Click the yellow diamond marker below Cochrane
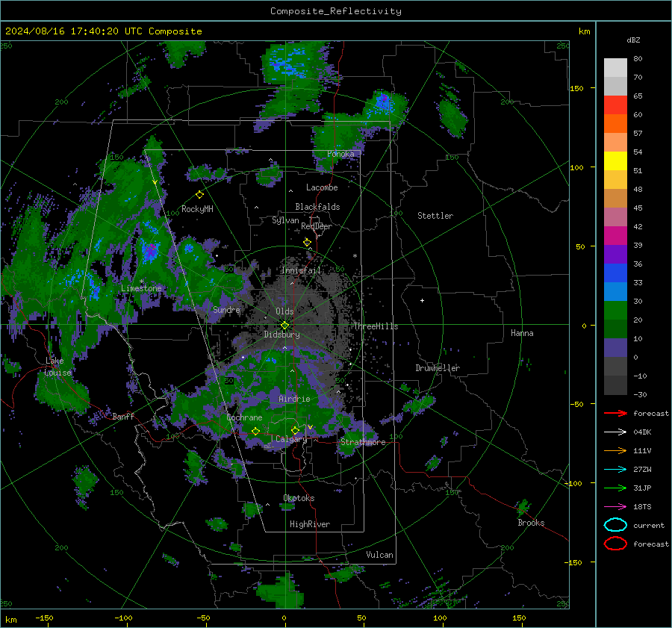This screenshot has height=628, width=672. (255, 432)
